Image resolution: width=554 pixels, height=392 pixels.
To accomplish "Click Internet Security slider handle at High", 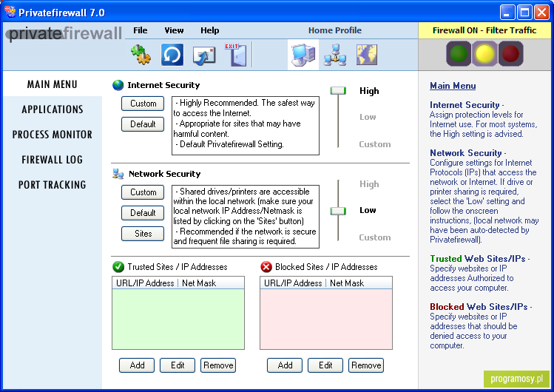I will 338,91.
